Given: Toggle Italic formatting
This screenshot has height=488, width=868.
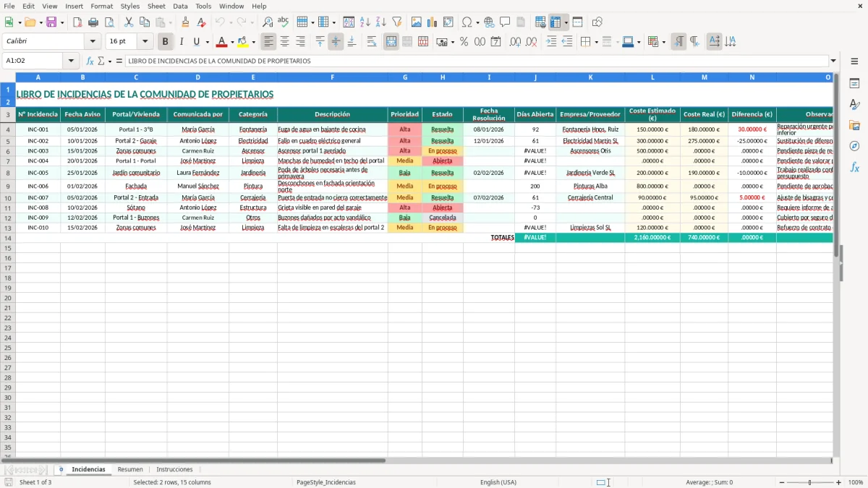Looking at the screenshot, I should coord(182,42).
